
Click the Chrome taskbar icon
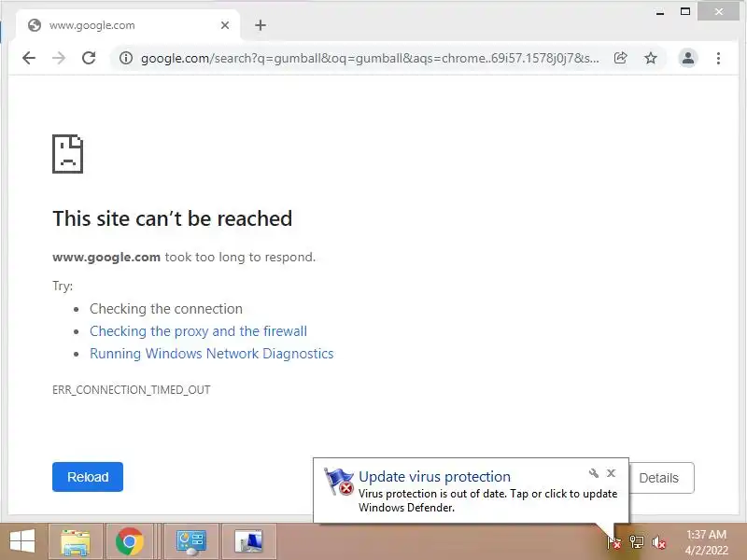pyautogui.click(x=130, y=541)
